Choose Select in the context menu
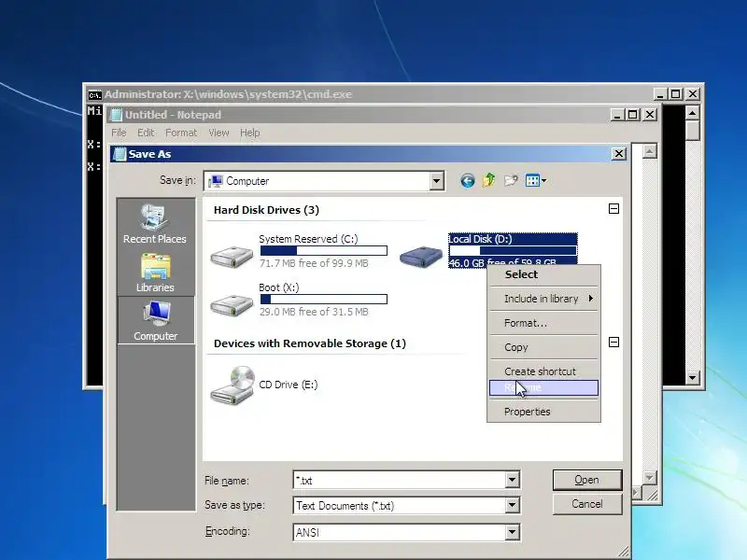The image size is (747, 560). click(543, 274)
